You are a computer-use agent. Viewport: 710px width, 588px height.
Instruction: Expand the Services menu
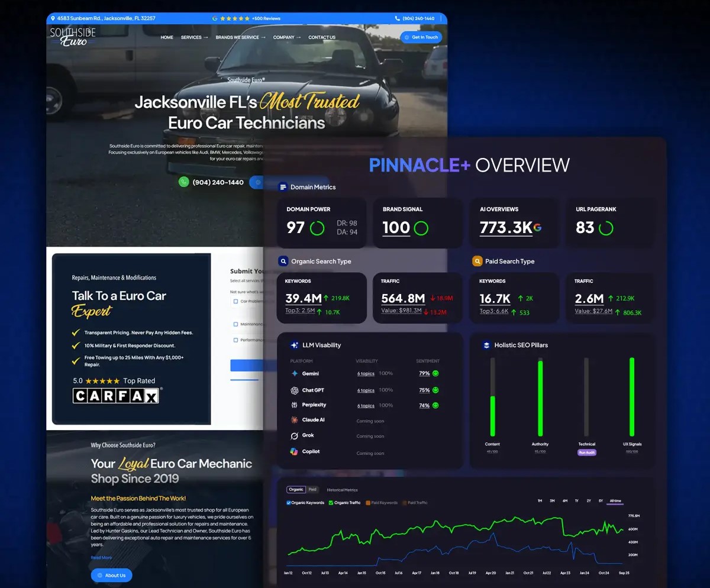194,37
